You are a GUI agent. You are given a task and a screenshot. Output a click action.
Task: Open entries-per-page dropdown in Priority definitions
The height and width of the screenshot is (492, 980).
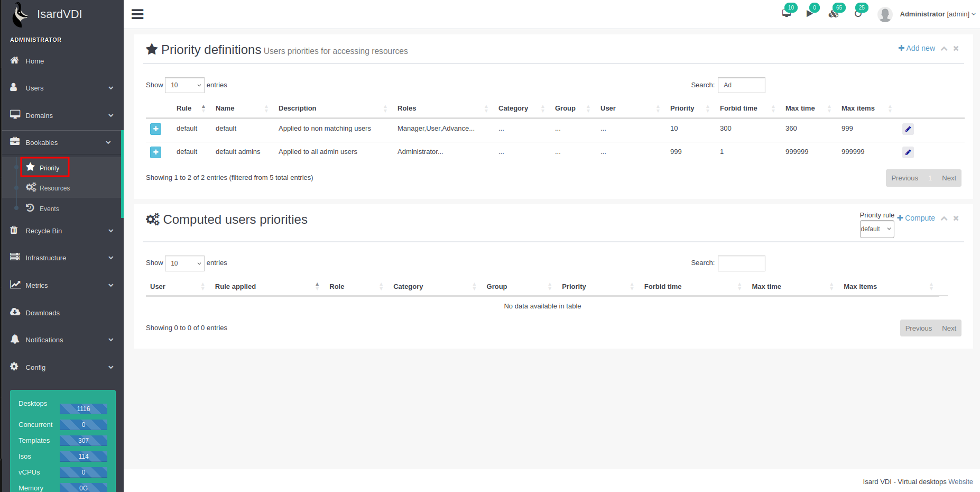tap(184, 85)
